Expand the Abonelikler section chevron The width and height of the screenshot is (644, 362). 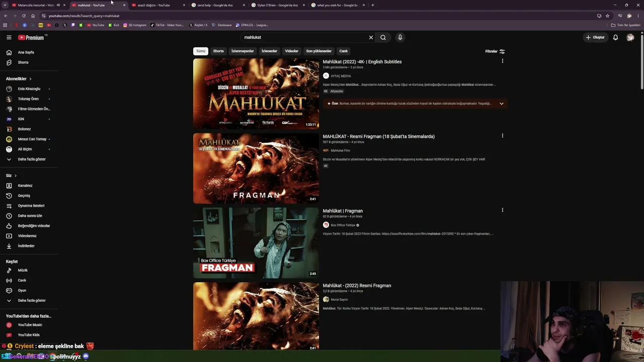click(x=30, y=79)
